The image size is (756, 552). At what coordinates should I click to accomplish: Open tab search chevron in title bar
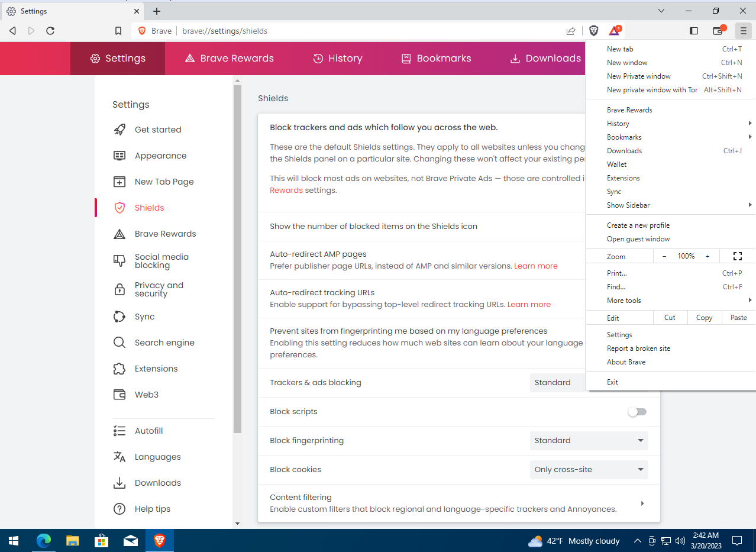coord(661,11)
